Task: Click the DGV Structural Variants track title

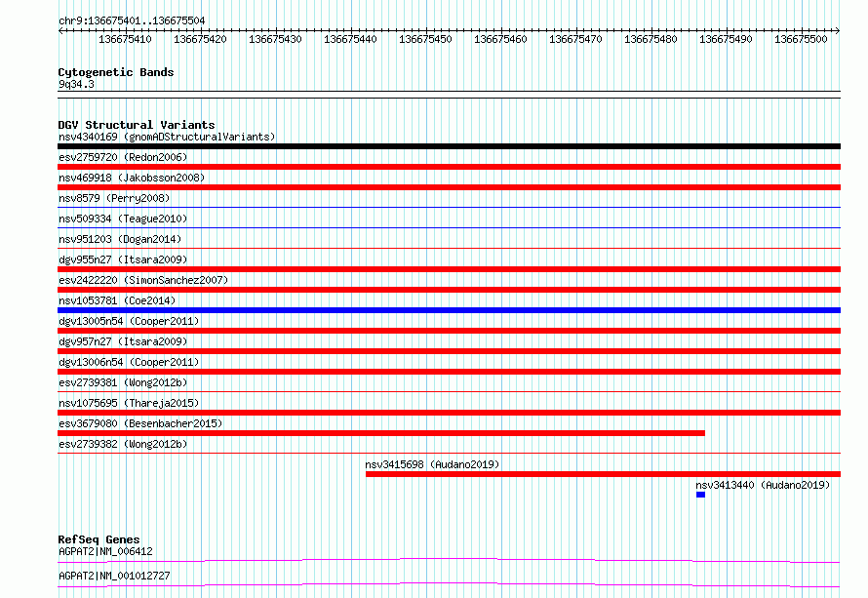Action: 137,125
